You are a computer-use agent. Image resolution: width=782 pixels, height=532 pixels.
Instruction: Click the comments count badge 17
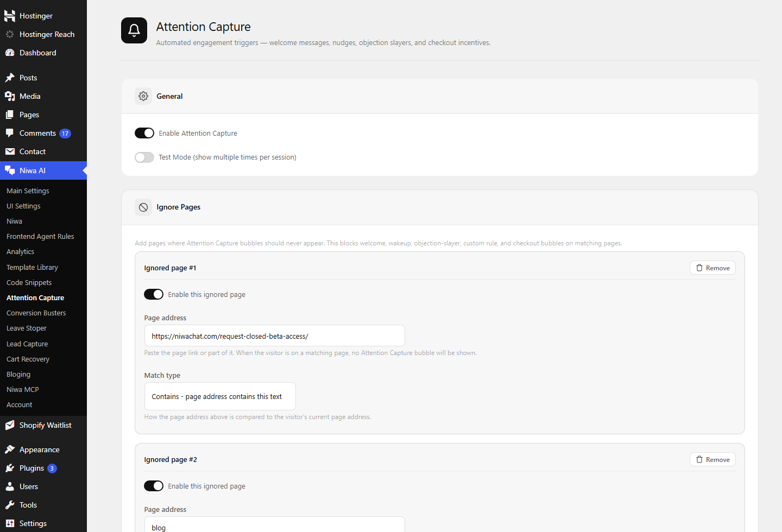[65, 134]
